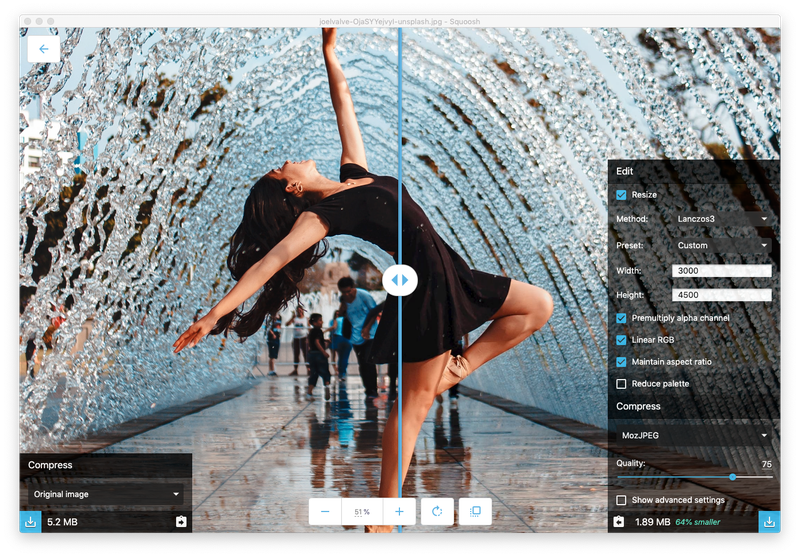Copy right settings to left side
This screenshot has height=557, width=800.
(x=618, y=522)
